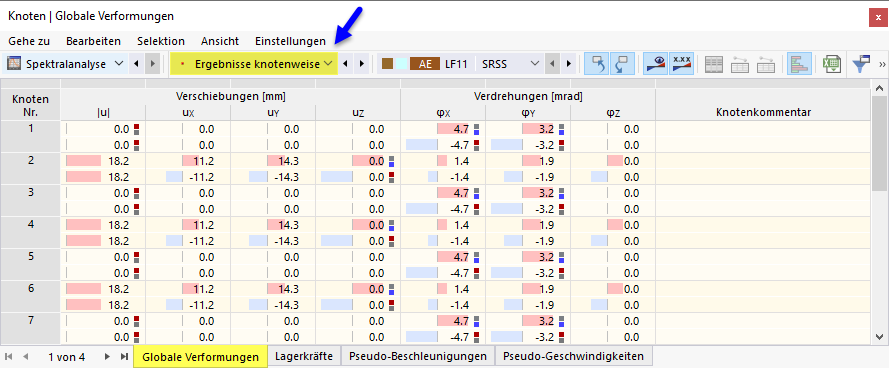Go to next table tab
The width and height of the screenshot is (889, 368).
coord(107,357)
